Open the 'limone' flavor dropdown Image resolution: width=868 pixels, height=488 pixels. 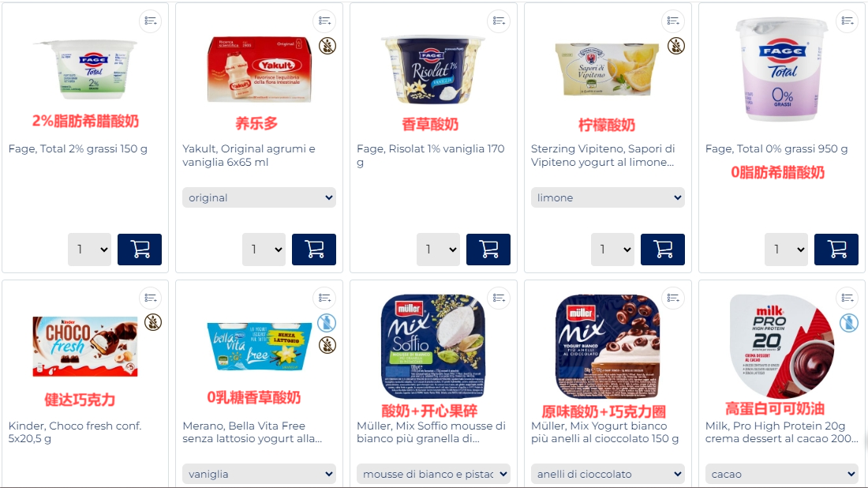pyautogui.click(x=608, y=197)
